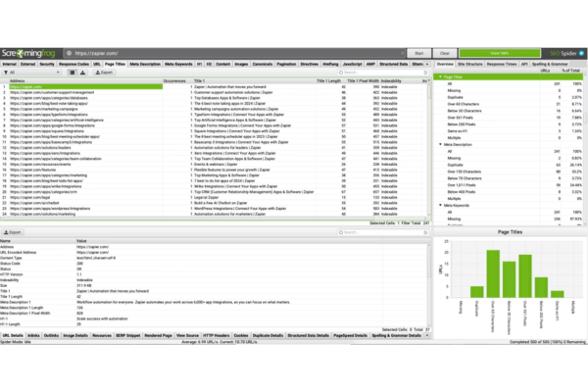Click the Clear button

pos(445,53)
